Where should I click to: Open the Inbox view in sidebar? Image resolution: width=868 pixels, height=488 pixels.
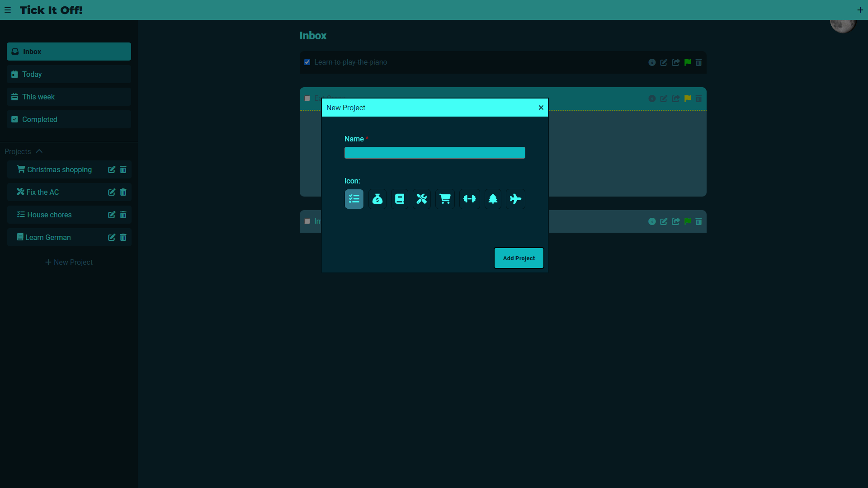69,52
